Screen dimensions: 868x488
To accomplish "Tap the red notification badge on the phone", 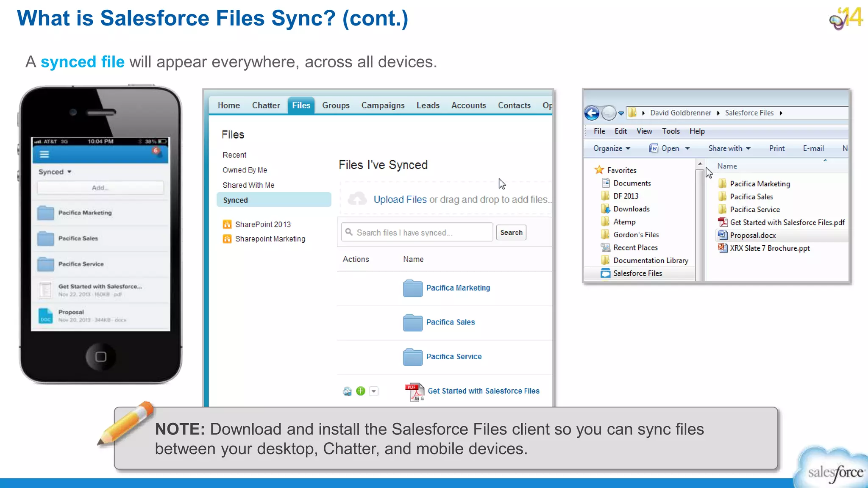I will coord(156,151).
